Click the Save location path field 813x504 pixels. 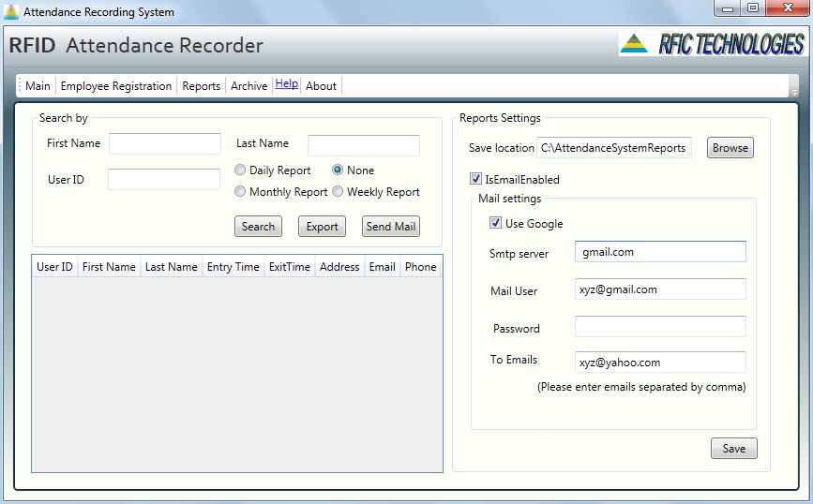click(614, 148)
